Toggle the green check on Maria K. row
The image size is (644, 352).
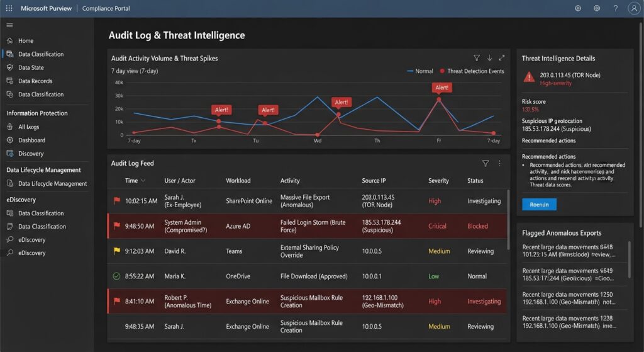[x=116, y=276]
